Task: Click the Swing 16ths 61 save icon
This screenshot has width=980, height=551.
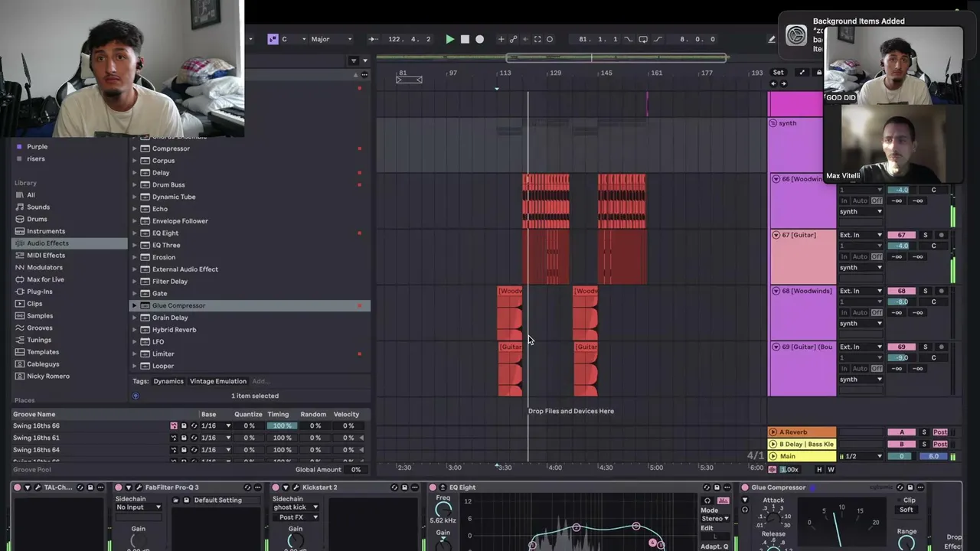Action: pyautogui.click(x=184, y=438)
